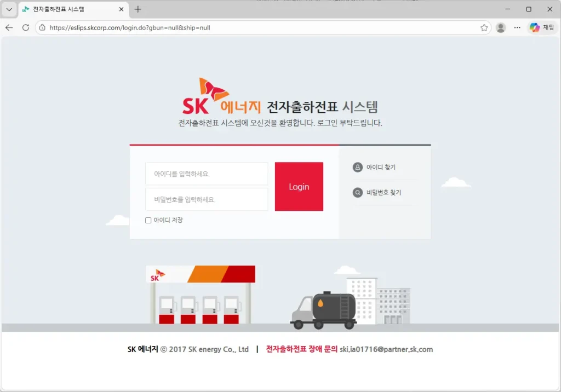Open a new browser tab

pos(137,9)
